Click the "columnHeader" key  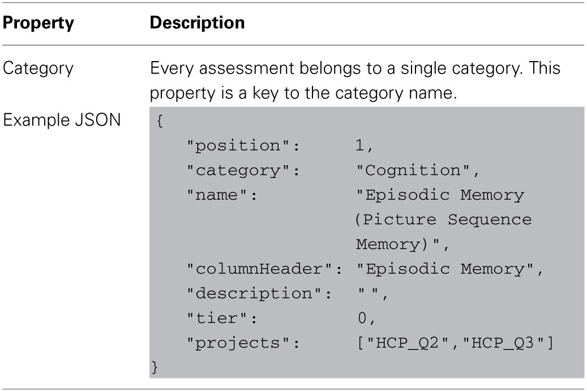(x=264, y=269)
